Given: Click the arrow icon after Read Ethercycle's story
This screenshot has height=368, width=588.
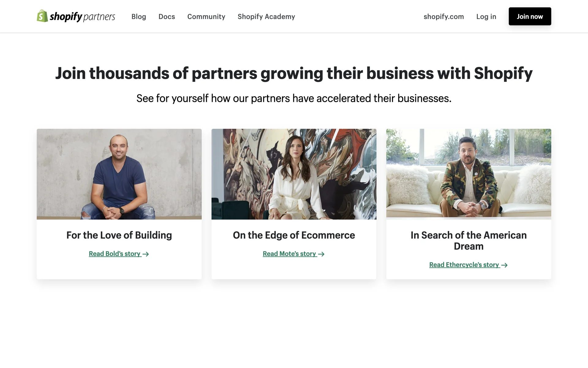Looking at the screenshot, I should [504, 265].
